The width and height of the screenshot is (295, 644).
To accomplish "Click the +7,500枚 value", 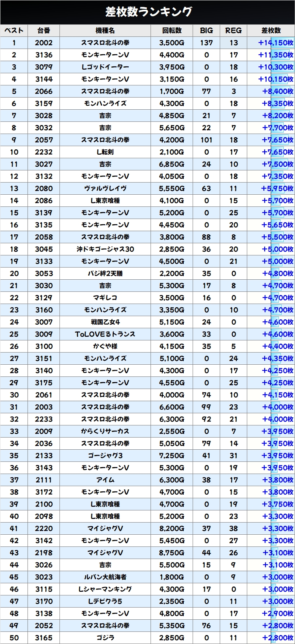I will [278, 164].
